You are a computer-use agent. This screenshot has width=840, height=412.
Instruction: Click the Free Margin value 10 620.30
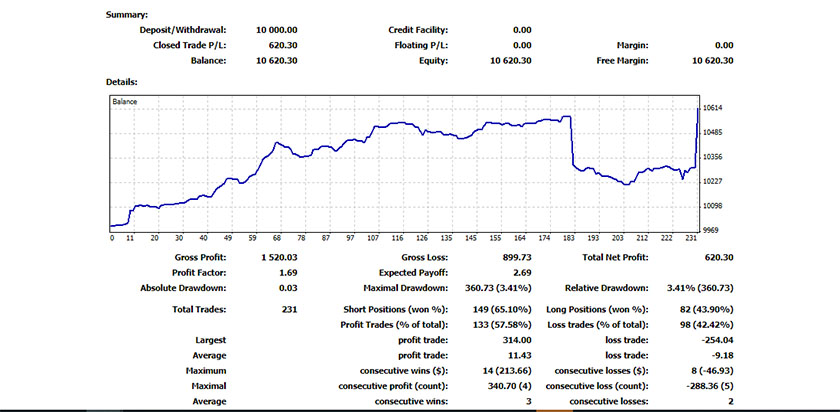pos(712,60)
